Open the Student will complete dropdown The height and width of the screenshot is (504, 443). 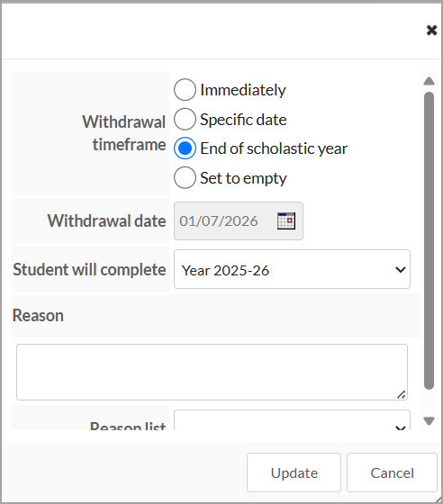(x=292, y=269)
